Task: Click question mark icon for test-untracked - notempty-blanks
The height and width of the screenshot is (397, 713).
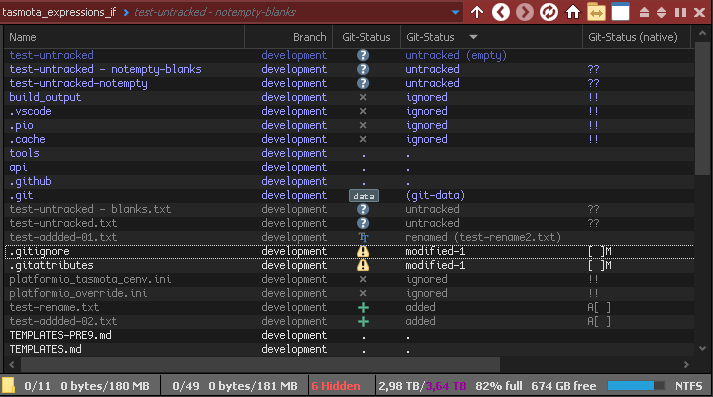Action: pyautogui.click(x=363, y=70)
